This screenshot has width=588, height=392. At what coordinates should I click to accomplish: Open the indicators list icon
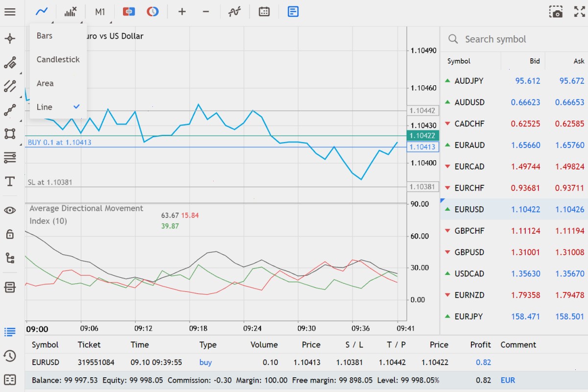click(x=234, y=11)
